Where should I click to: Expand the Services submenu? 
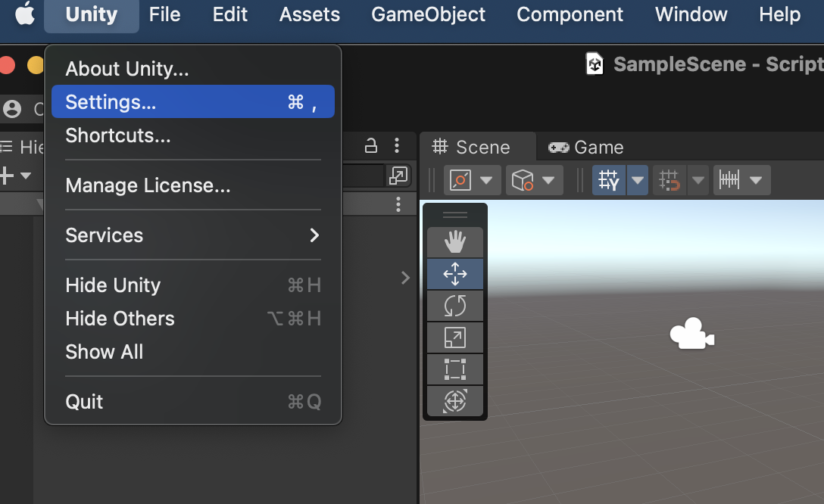coord(193,235)
